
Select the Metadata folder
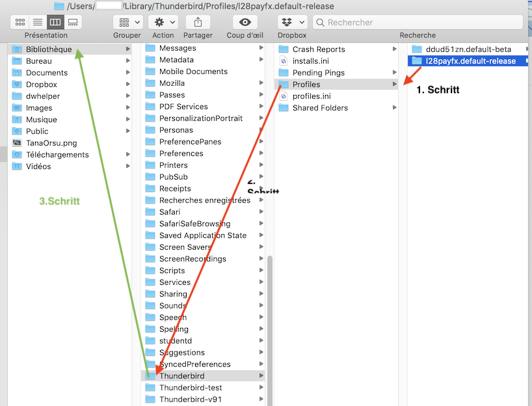coord(203,60)
